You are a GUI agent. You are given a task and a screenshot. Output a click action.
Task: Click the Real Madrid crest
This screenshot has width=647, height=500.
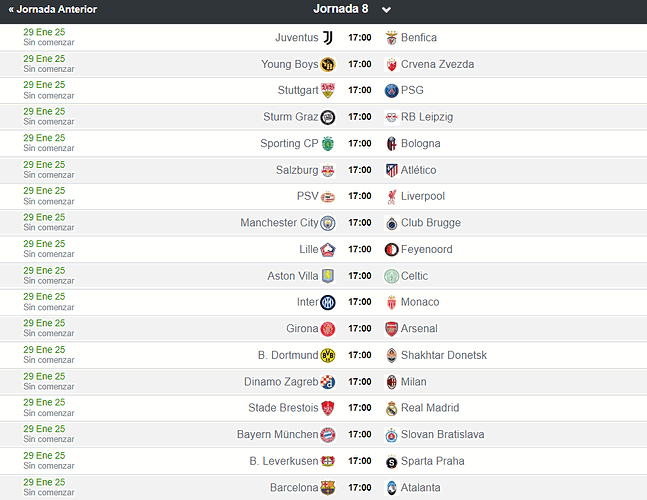pos(392,408)
